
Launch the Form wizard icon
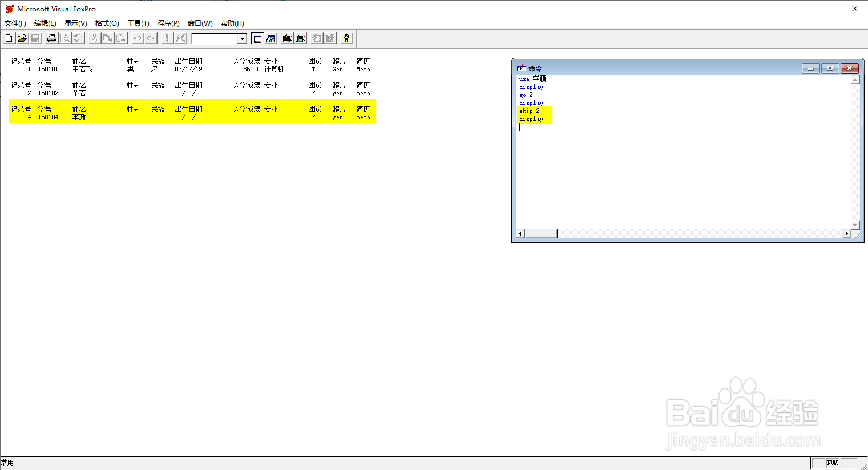coord(287,38)
